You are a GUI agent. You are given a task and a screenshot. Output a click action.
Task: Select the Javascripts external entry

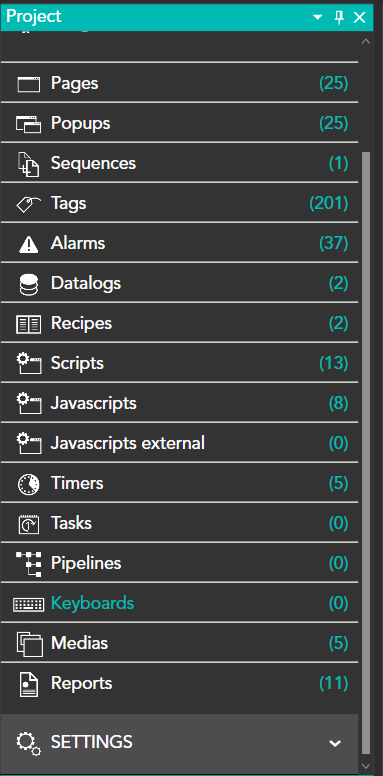tap(179, 443)
